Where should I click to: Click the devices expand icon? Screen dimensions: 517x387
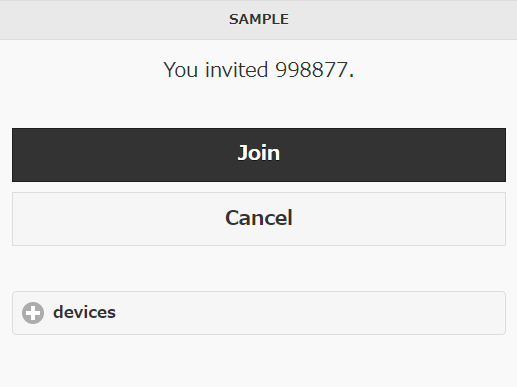(x=33, y=313)
